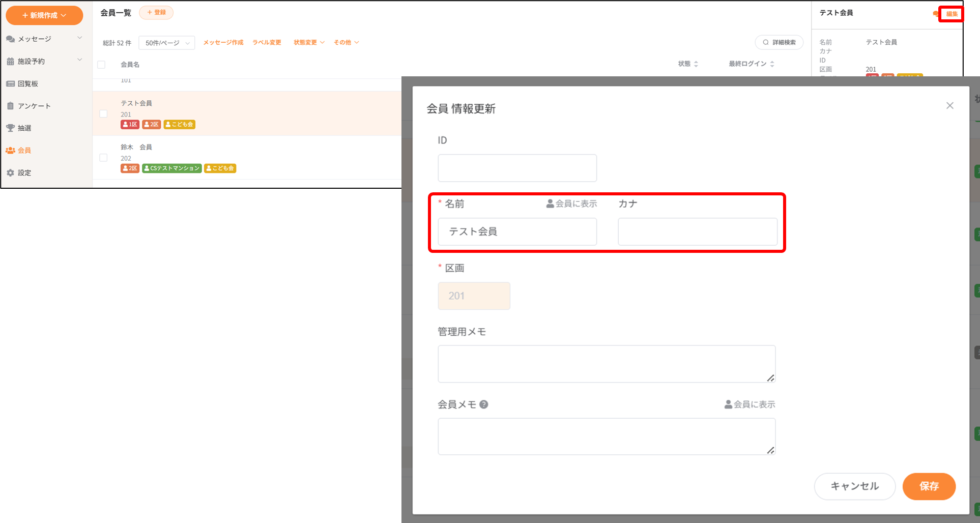Open the 会員 members section
Screen dimensions: 980x523
24,151
